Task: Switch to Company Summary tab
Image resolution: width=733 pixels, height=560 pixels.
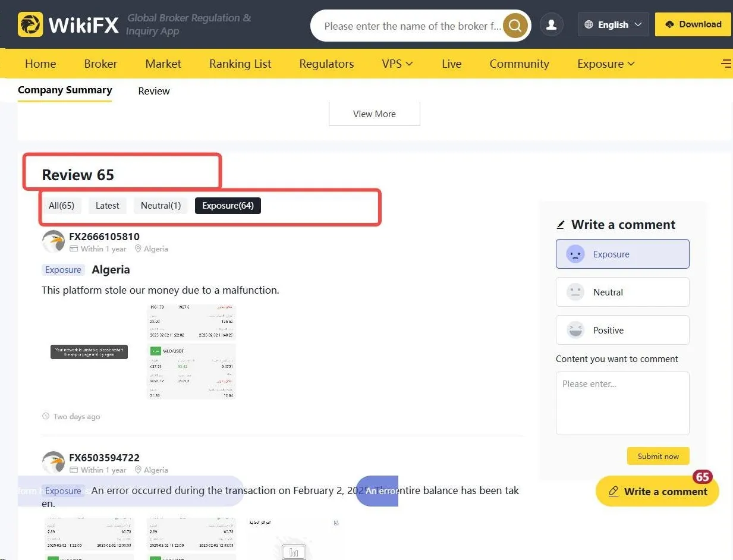Action: point(65,90)
